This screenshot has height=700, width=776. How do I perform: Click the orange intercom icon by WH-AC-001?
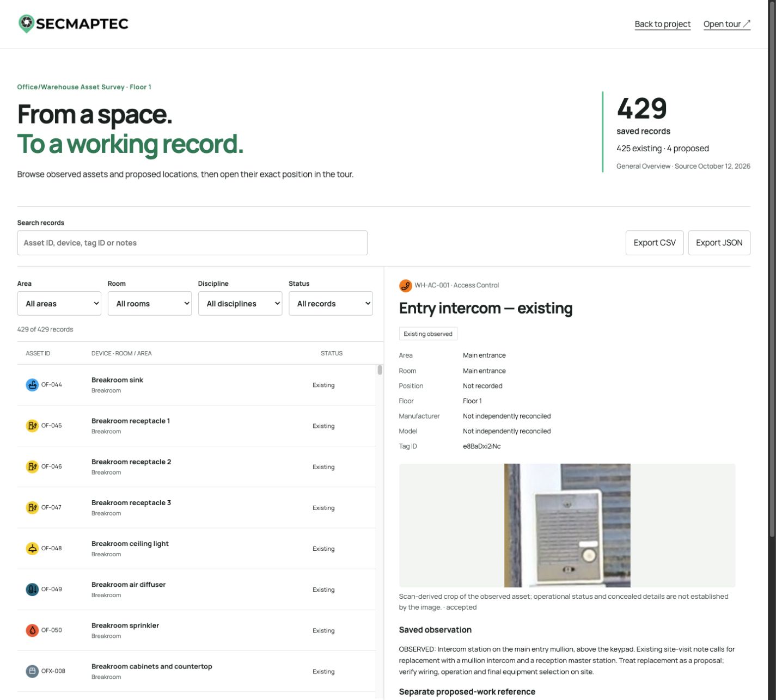click(405, 285)
